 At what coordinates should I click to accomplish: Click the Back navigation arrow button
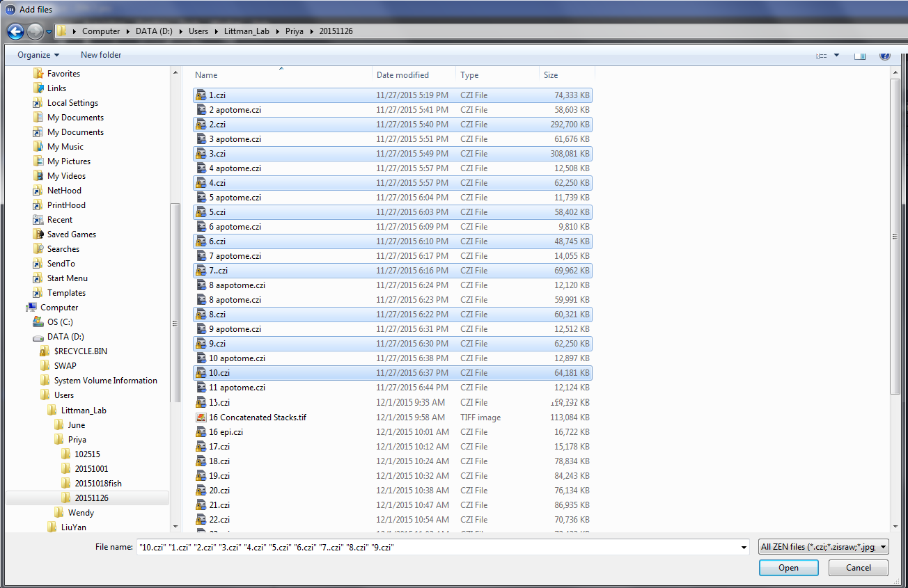click(x=15, y=31)
